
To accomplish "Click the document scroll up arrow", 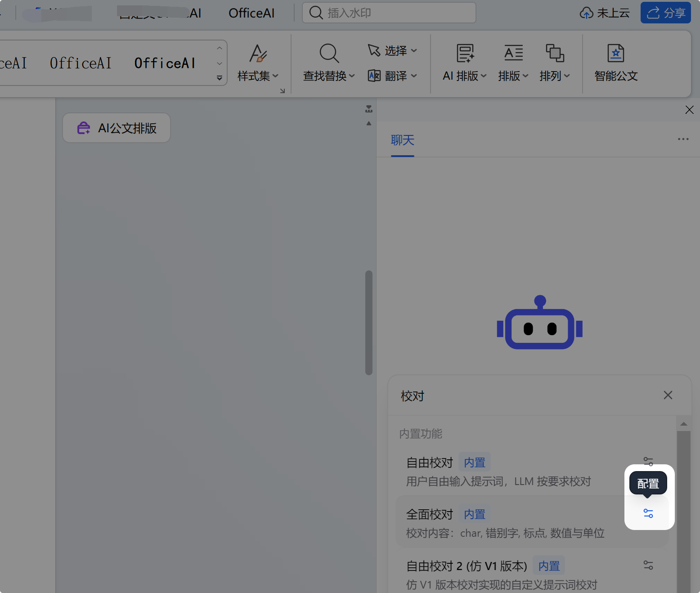I will [x=369, y=123].
